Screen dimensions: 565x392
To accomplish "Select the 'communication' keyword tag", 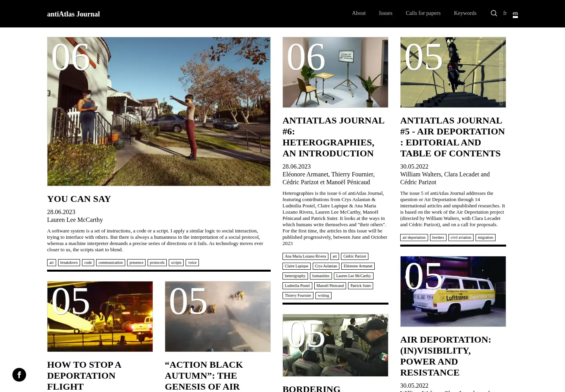I will point(111,263).
